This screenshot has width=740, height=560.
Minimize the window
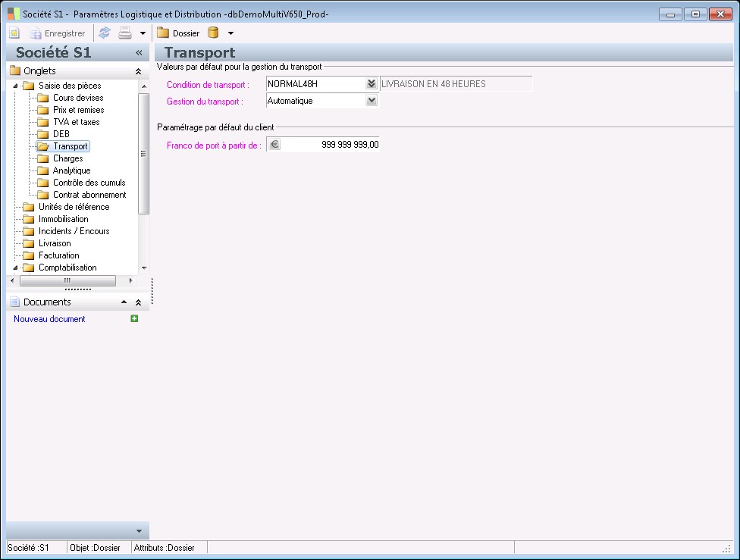[x=670, y=14]
